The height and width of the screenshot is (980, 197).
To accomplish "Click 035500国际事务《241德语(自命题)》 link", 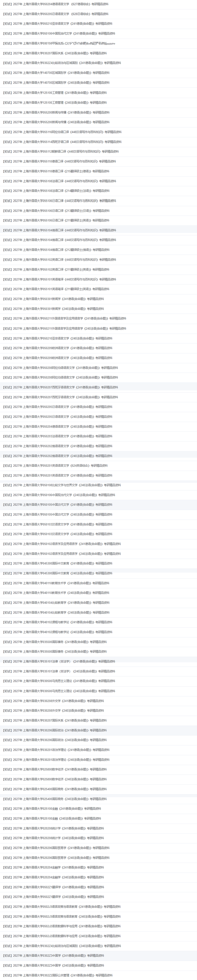I will tap(55, 642).
